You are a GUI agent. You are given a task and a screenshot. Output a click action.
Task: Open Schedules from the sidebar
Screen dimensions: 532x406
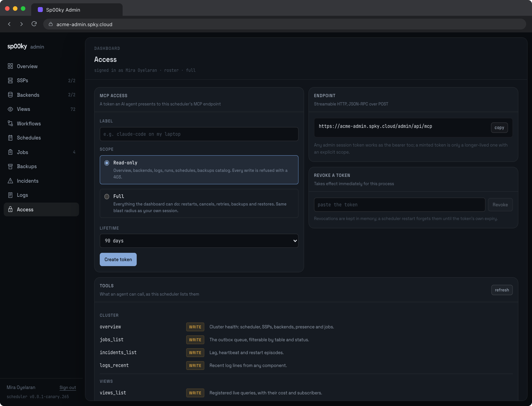[x=41, y=138]
